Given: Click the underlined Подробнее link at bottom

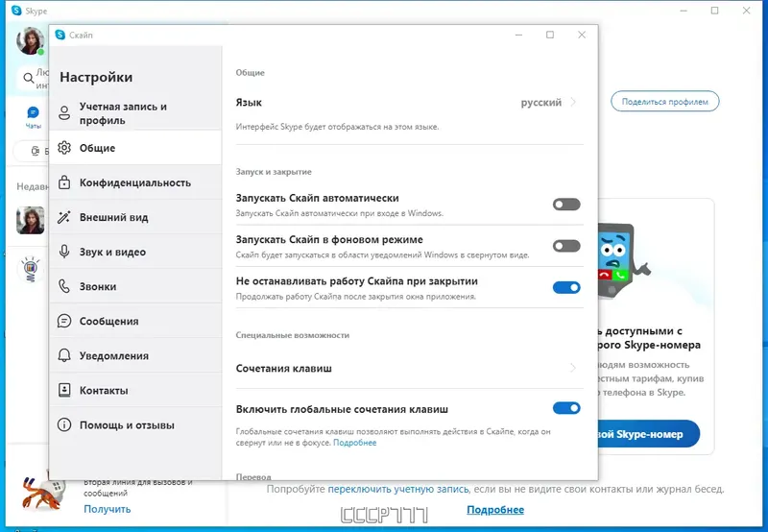Looking at the screenshot, I should coord(495,510).
